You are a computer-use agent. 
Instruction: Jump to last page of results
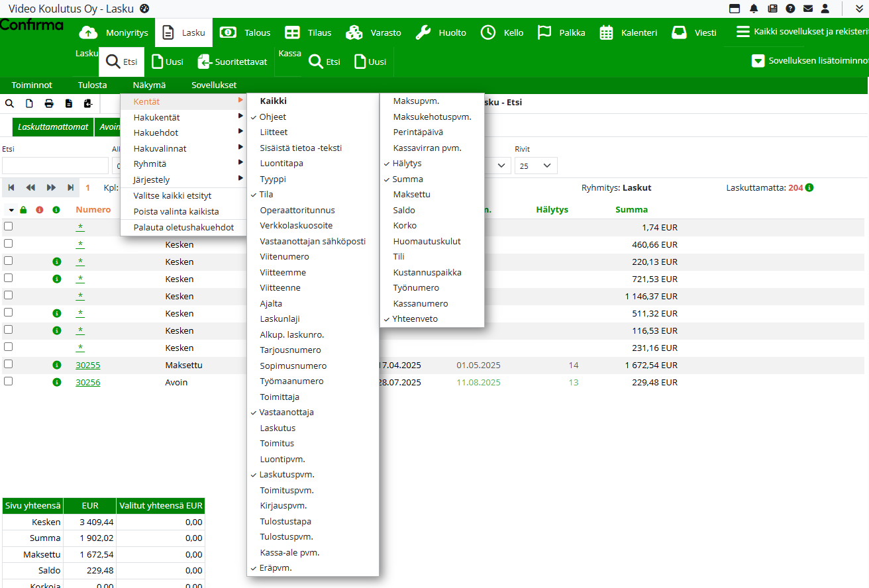pyautogui.click(x=70, y=188)
